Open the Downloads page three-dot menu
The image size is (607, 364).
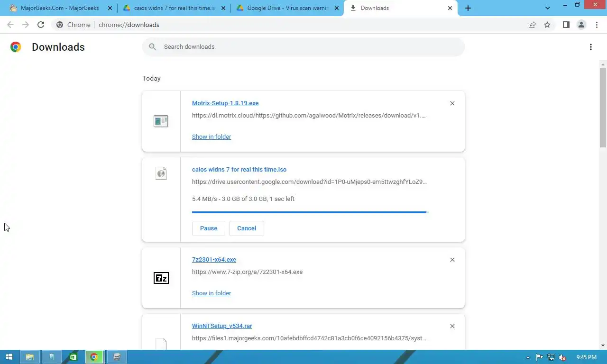591,47
